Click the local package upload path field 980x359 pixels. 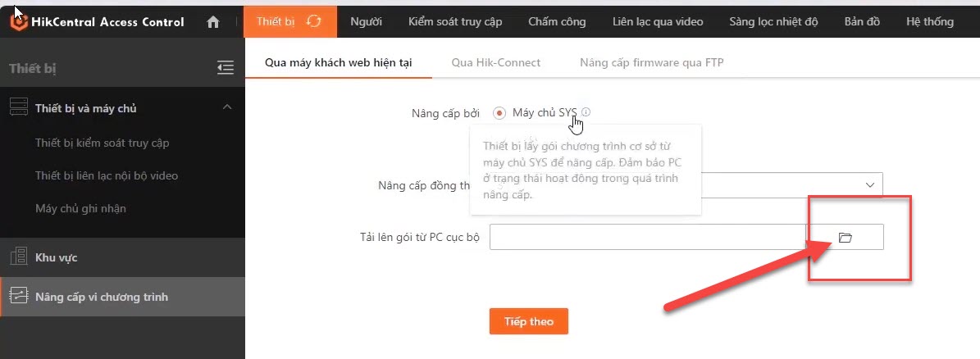648,238
